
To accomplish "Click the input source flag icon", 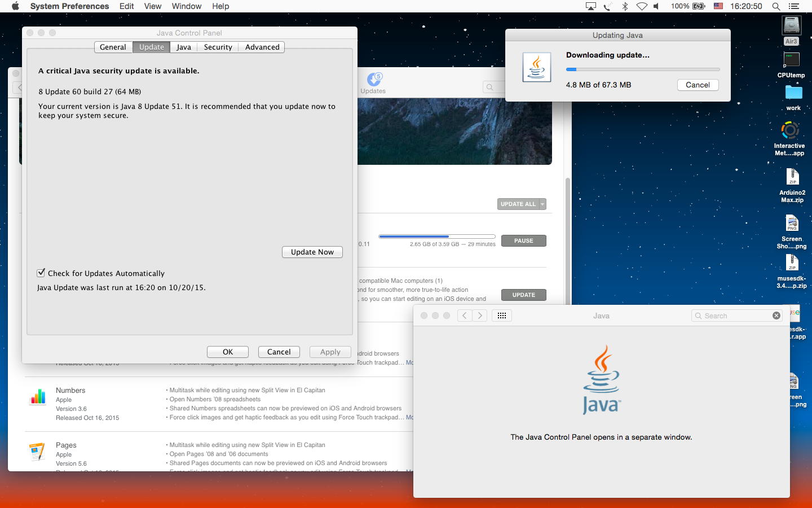I will 718,6.
